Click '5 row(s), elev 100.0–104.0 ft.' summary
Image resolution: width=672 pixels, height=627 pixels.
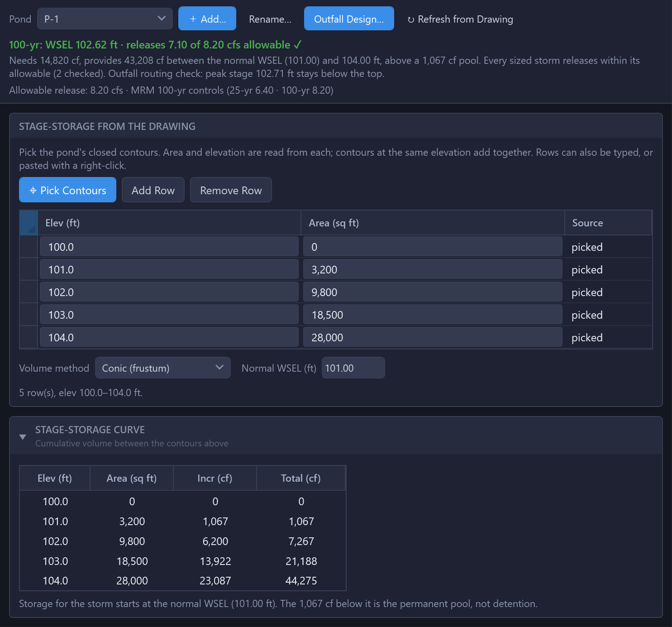[81, 392]
